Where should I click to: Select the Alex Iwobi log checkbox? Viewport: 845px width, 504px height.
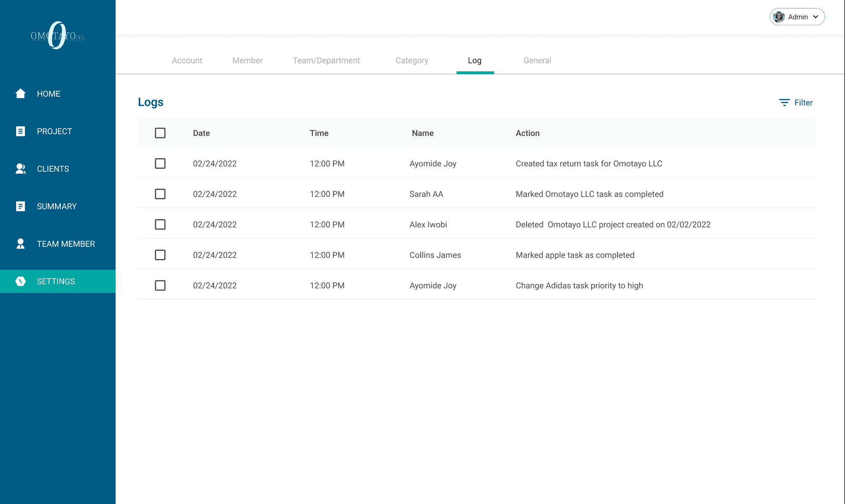coord(160,224)
